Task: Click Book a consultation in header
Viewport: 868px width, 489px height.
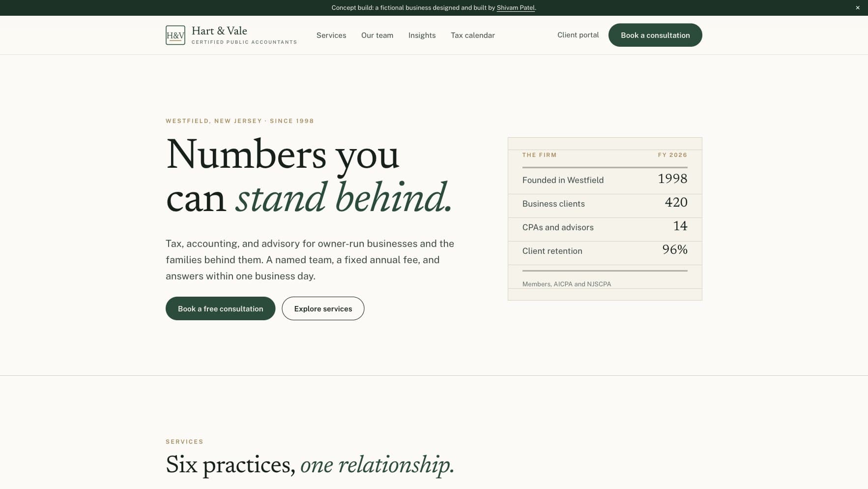Action: pyautogui.click(x=655, y=35)
